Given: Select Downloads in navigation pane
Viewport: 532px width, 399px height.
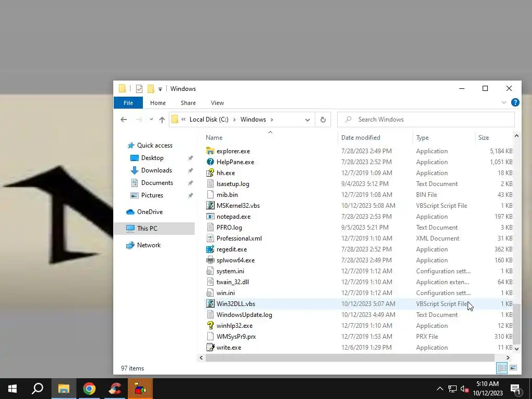Looking at the screenshot, I should click(156, 170).
